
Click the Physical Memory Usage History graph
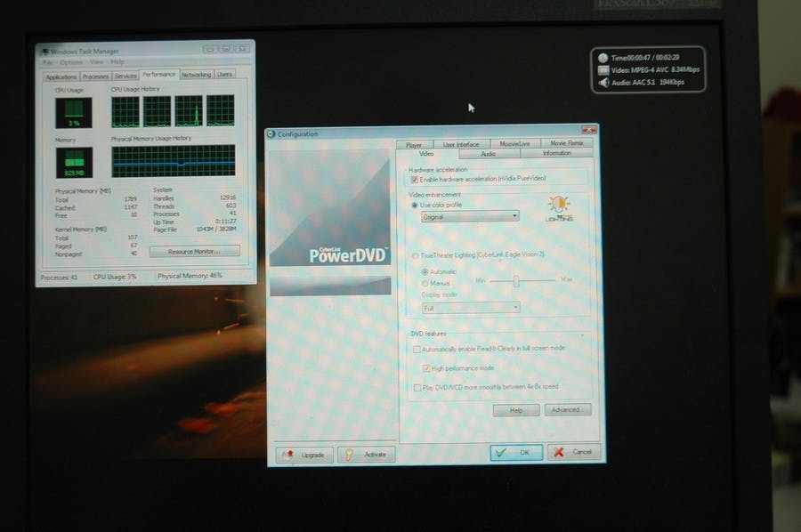174,161
